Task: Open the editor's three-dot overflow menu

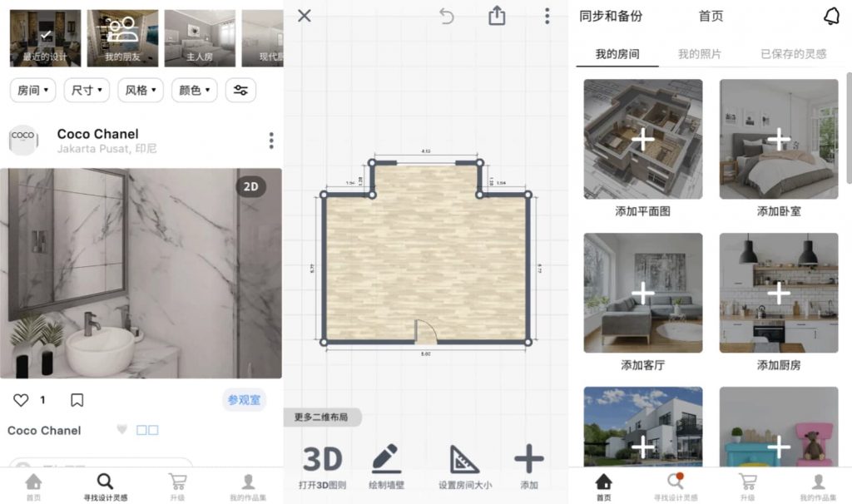Action: click(x=547, y=16)
